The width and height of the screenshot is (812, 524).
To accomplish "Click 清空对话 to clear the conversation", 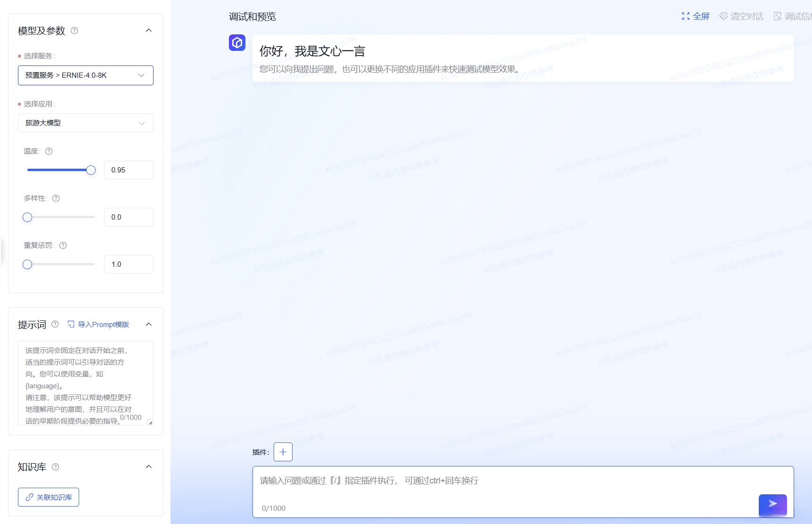I will click(x=741, y=16).
